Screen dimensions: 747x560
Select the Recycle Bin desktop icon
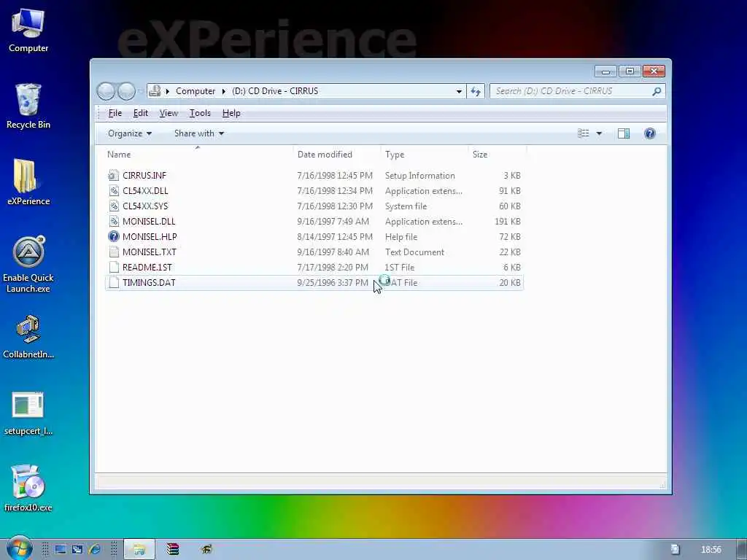(28, 106)
